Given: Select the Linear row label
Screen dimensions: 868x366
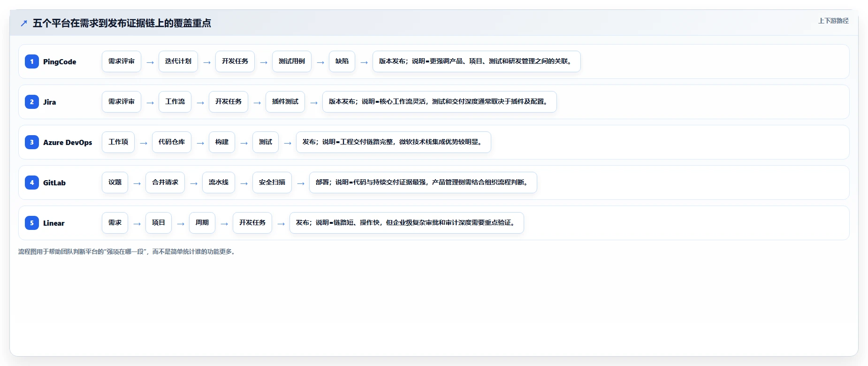Looking at the screenshot, I should [54, 223].
